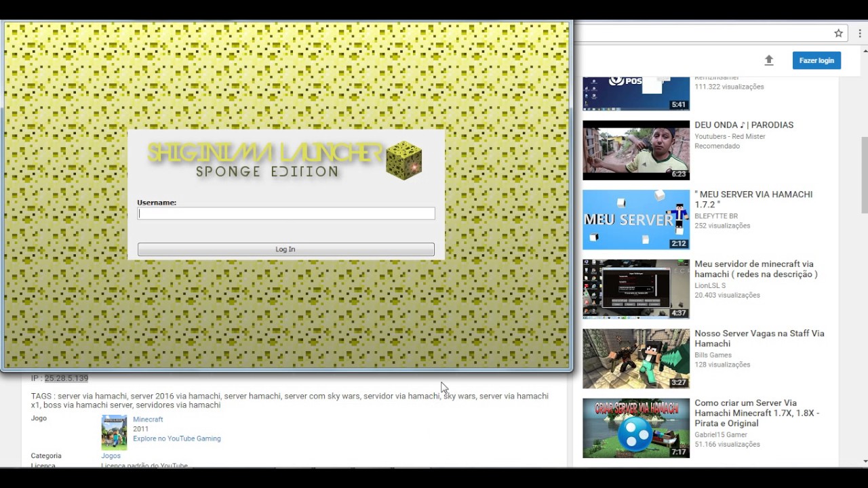Open the LionLSL S channel
The width and height of the screenshot is (868, 488).
pos(710,285)
